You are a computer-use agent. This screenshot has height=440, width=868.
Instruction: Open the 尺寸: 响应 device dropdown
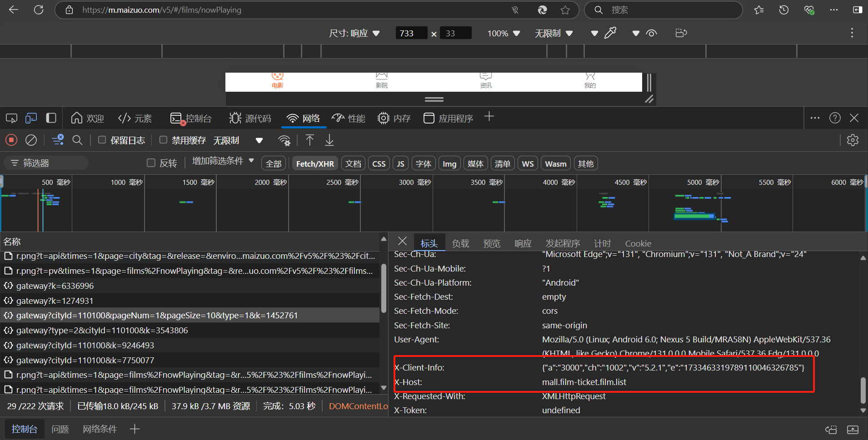point(354,33)
